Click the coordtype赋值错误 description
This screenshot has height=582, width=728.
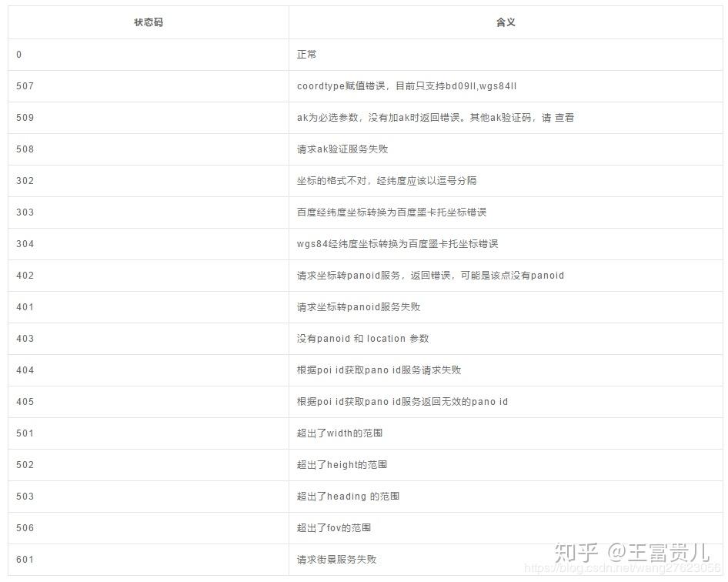coord(407,86)
